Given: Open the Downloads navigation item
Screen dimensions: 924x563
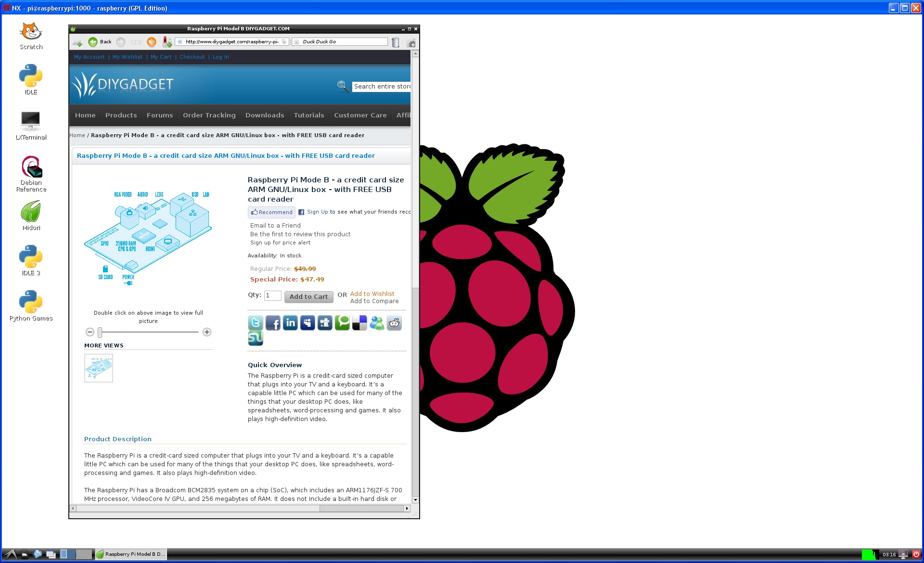Looking at the screenshot, I should click(265, 115).
